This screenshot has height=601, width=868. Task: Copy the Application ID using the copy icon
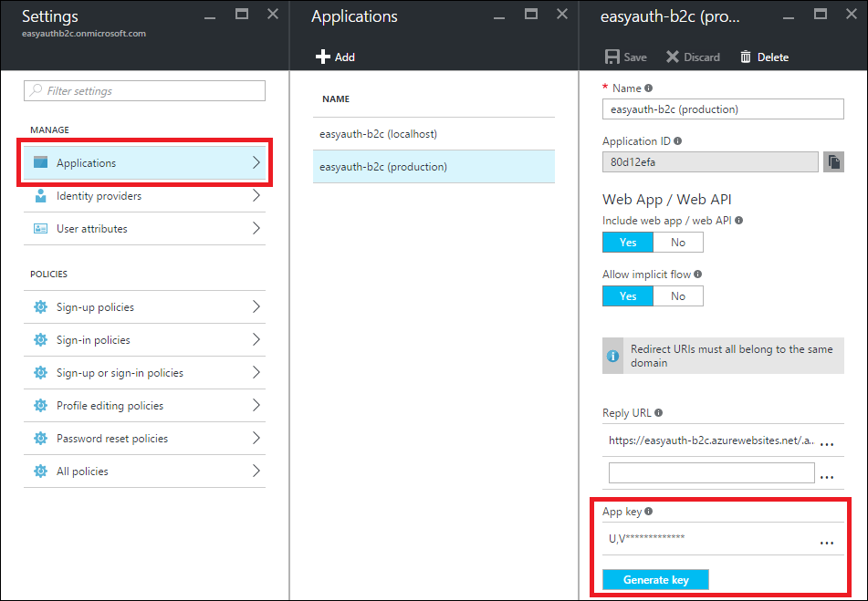832,161
